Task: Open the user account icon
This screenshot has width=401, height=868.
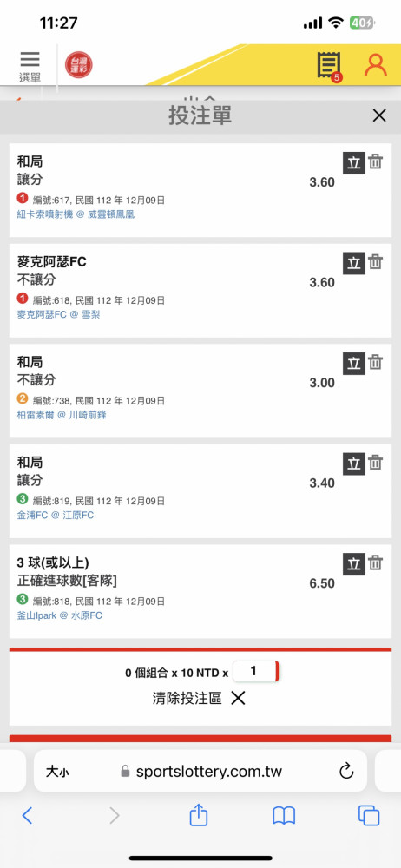Action: tap(376, 65)
